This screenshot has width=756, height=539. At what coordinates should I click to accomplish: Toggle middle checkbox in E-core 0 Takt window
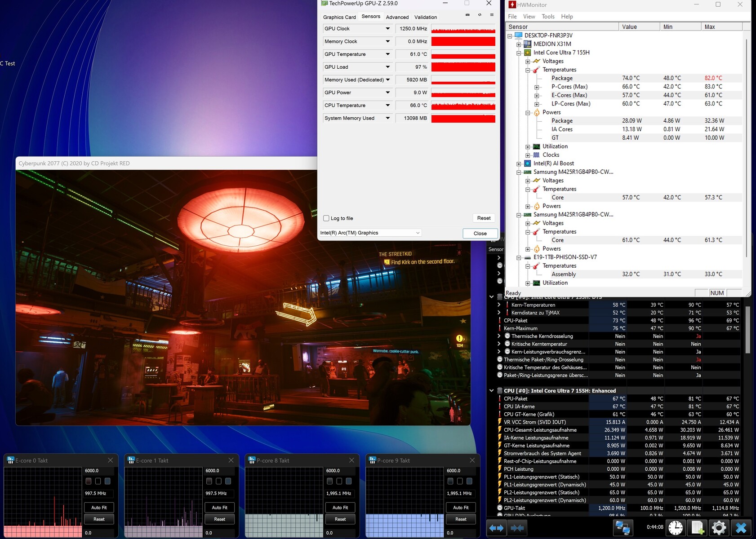[x=98, y=481]
